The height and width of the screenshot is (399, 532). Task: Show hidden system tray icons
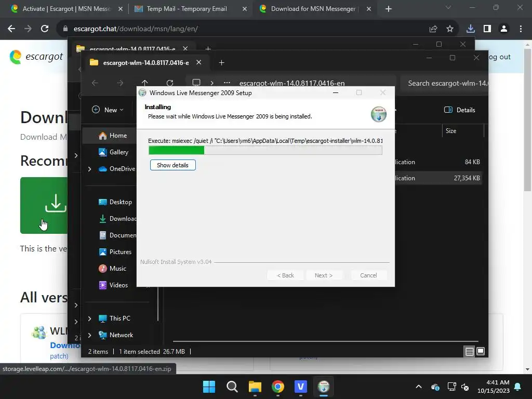point(419,387)
